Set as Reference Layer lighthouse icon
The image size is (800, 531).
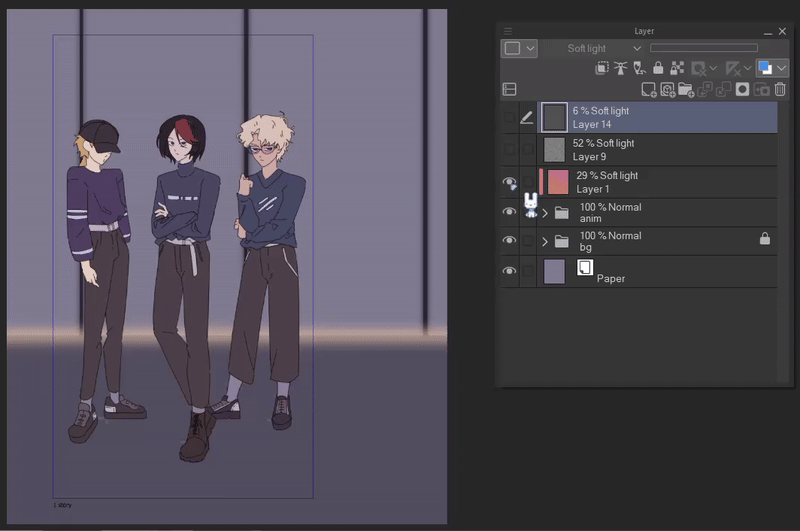[620, 68]
